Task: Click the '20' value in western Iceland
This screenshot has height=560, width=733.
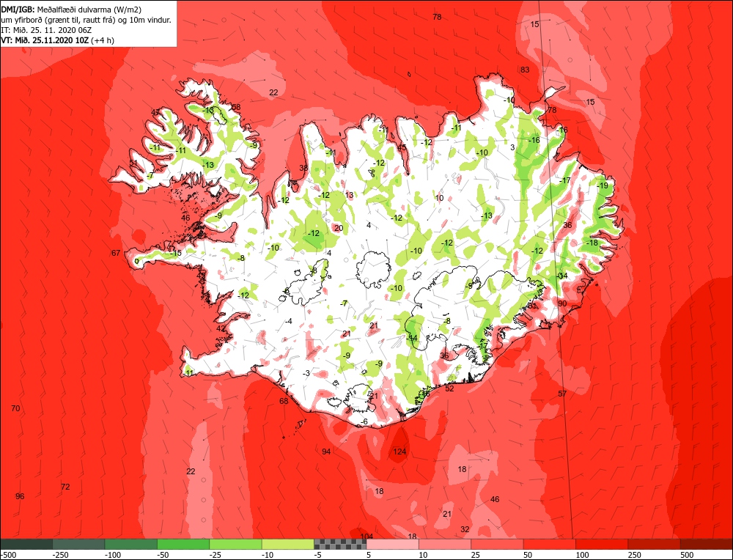Action: pyautogui.click(x=339, y=228)
